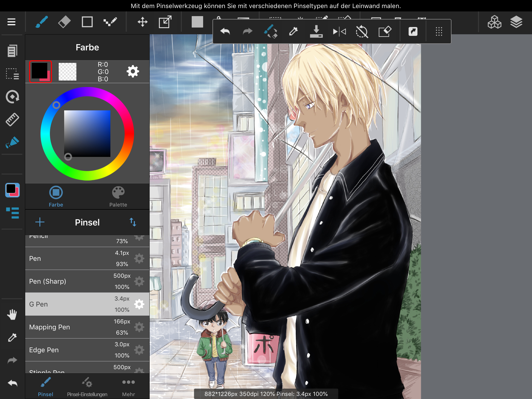Click the eyedropper in floating toolbar
Viewport: 532px width, 399px height.
tap(293, 32)
